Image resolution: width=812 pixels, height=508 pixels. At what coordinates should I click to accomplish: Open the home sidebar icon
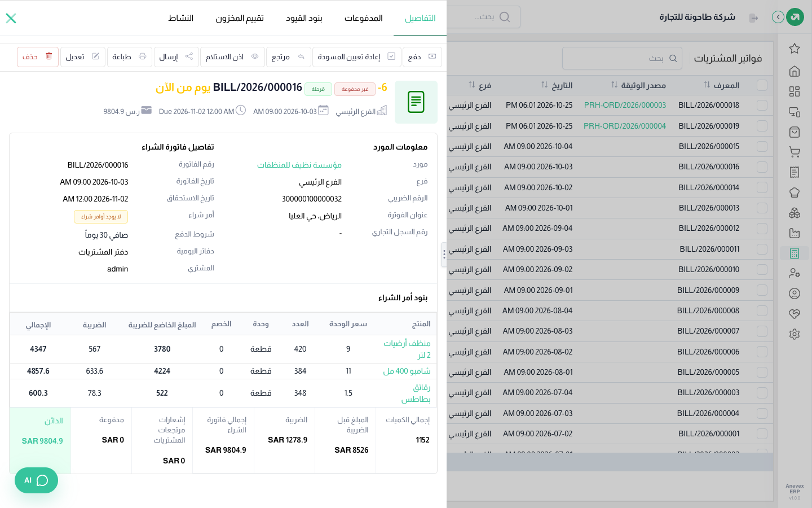click(x=795, y=71)
